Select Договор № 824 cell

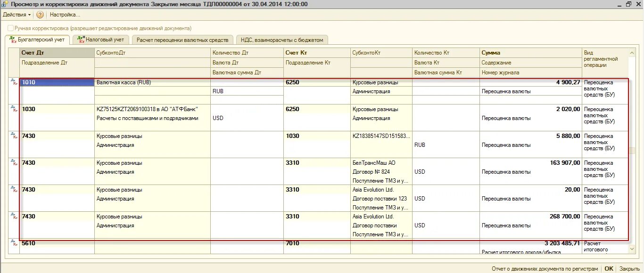(381, 172)
